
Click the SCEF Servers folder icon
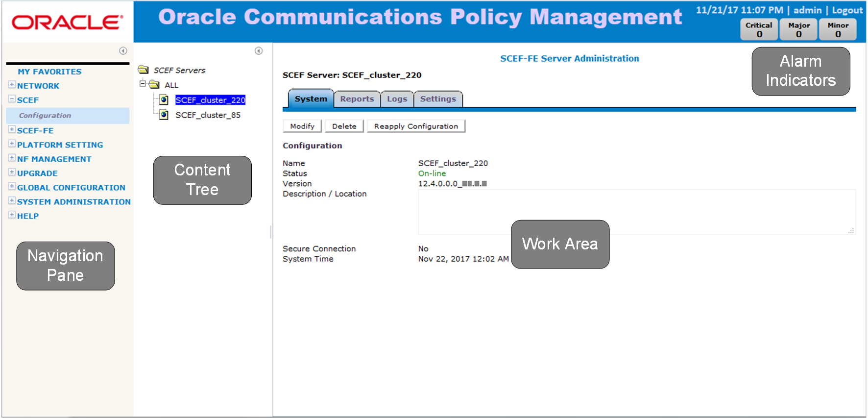(x=144, y=70)
